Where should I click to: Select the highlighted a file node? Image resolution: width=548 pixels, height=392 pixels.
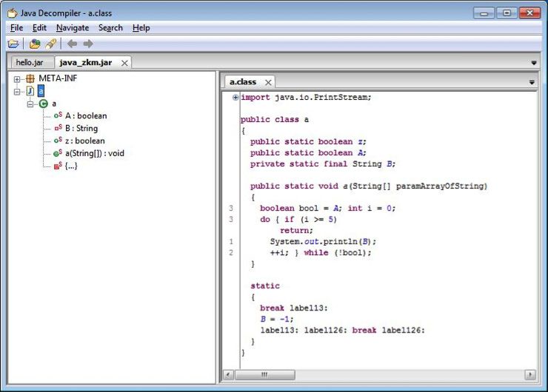coord(41,91)
